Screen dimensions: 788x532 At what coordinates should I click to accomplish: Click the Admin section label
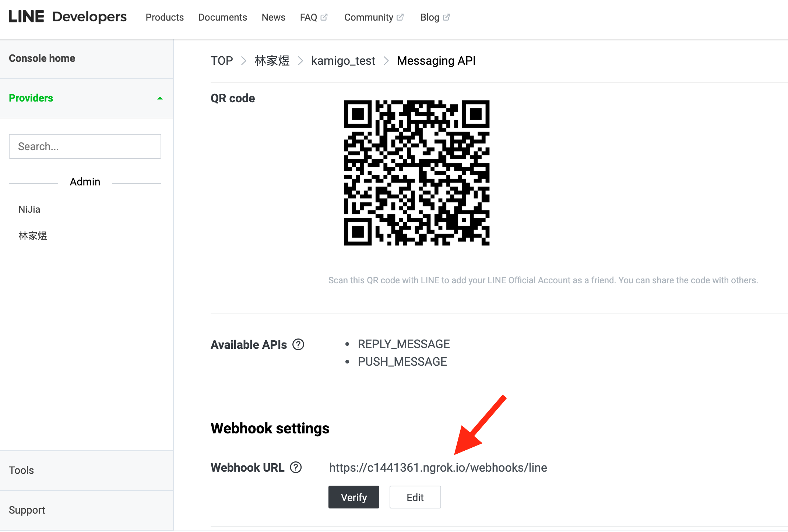[x=85, y=182]
